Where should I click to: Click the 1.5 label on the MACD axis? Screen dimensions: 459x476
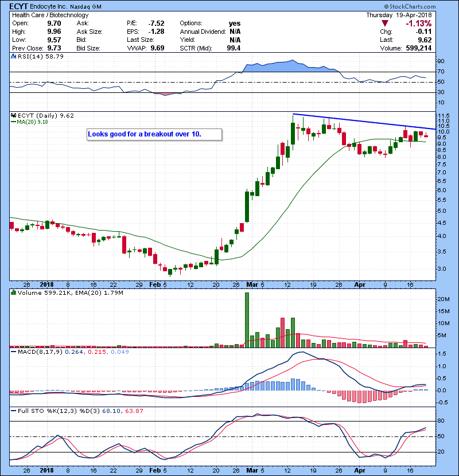[x=442, y=354]
